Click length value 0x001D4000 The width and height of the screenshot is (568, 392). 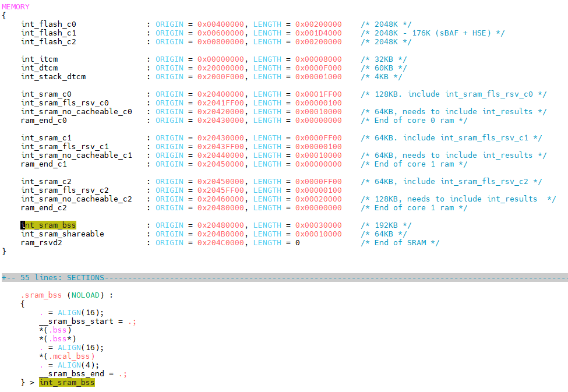(x=319, y=33)
